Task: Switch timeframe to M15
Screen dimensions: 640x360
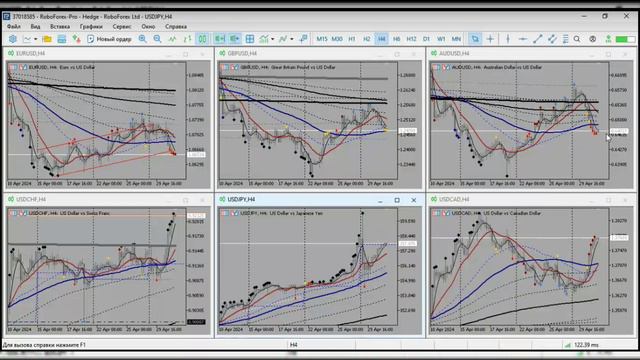Action: [x=322, y=39]
